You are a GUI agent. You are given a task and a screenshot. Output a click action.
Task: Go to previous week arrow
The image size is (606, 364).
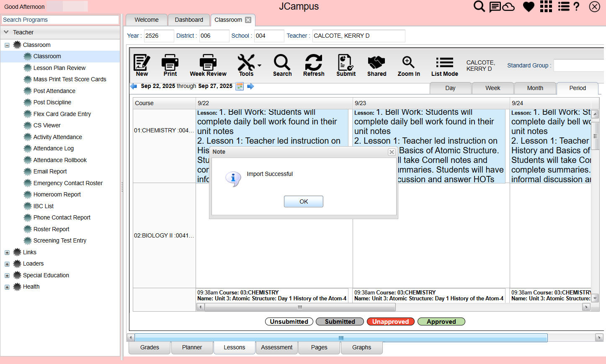click(134, 86)
